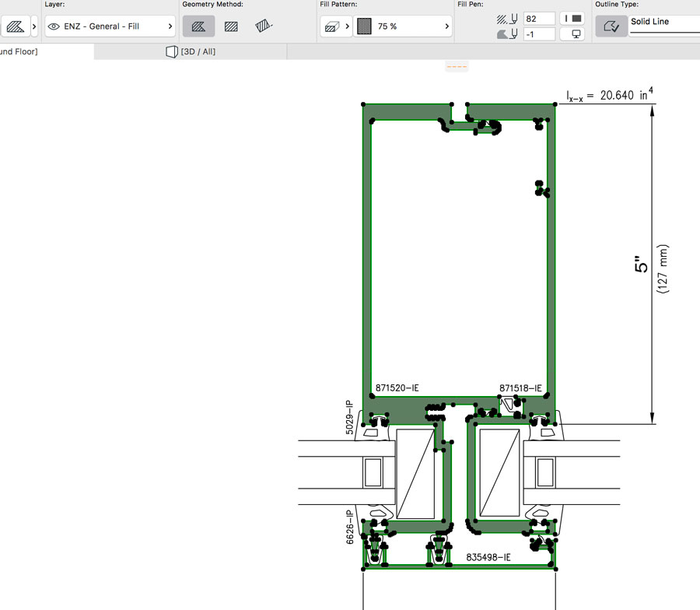Click inside the fill pen number field showing 82

click(x=540, y=18)
